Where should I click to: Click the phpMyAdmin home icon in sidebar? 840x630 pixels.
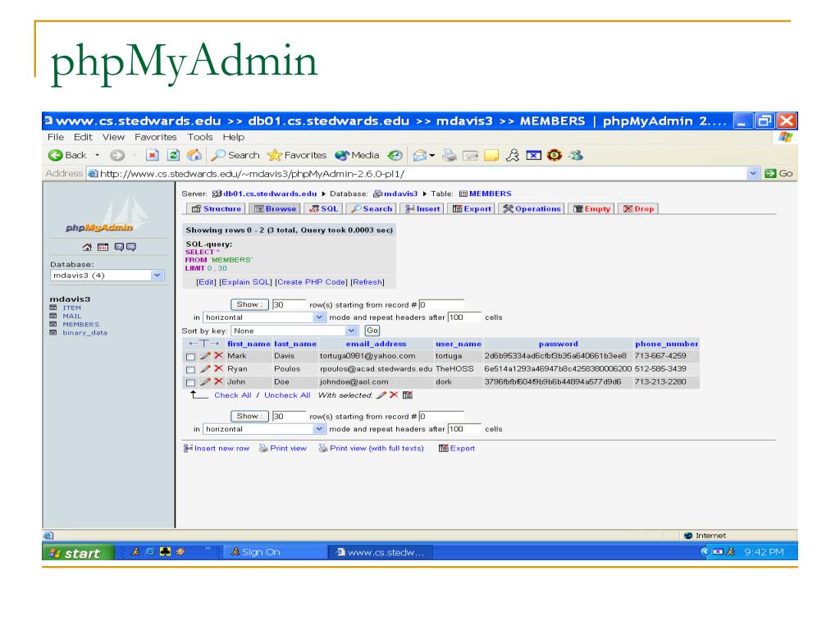click(87, 247)
